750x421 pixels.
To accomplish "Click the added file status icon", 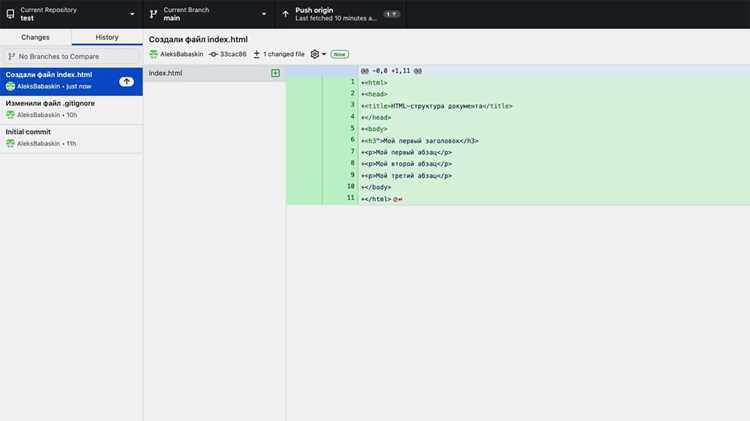I will point(276,73).
